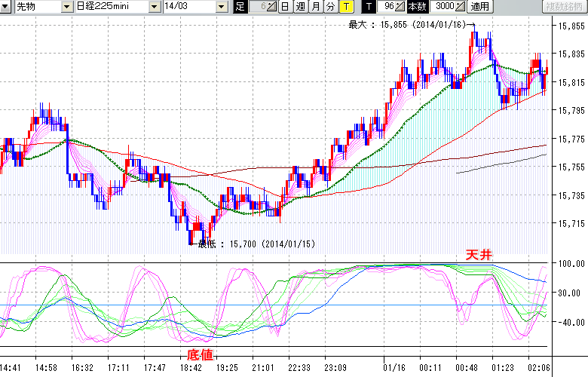
Task: Switch chart to 月 (monthly) bars
Action: click(x=316, y=7)
